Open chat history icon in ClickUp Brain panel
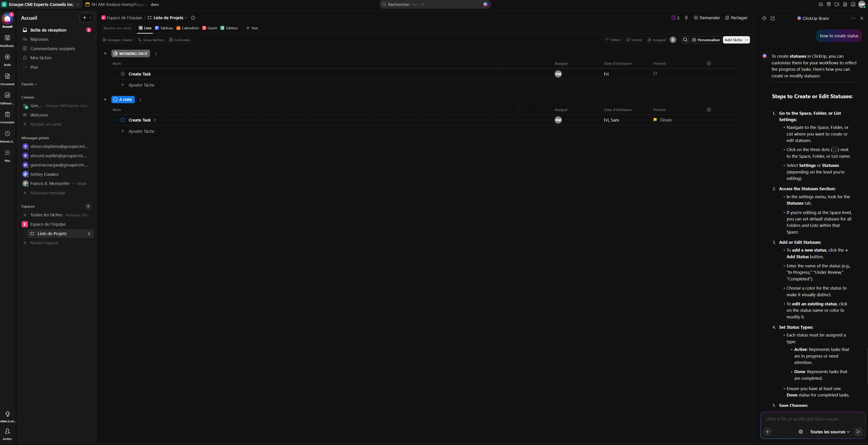This screenshot has height=445, width=868. click(764, 18)
